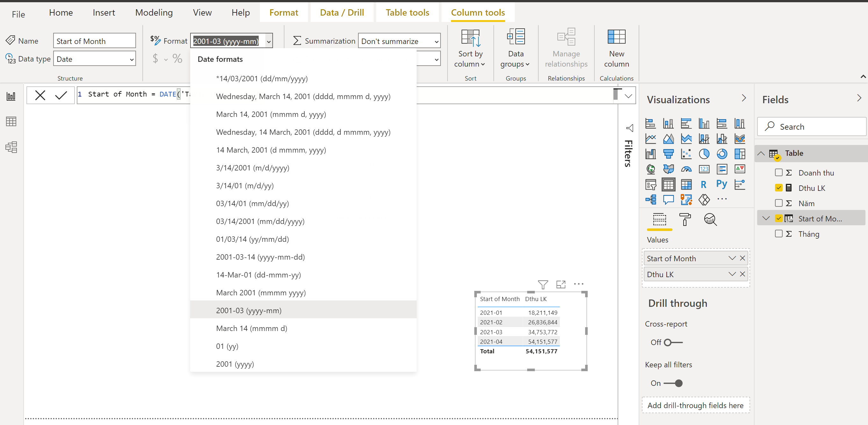The height and width of the screenshot is (425, 868).
Task: Get more visuals via ellipsis
Action: (722, 199)
